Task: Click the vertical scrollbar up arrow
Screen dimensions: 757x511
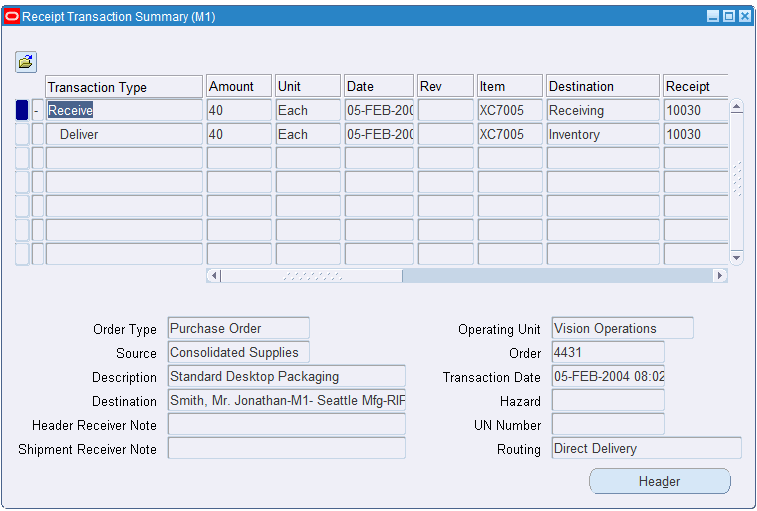Action: click(x=736, y=107)
